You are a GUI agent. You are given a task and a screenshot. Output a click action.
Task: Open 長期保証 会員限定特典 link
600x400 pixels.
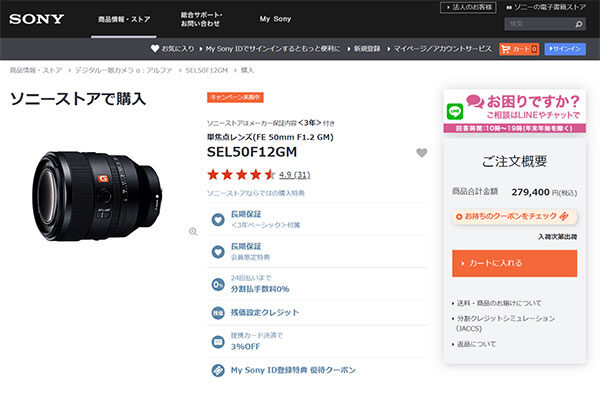click(x=250, y=251)
